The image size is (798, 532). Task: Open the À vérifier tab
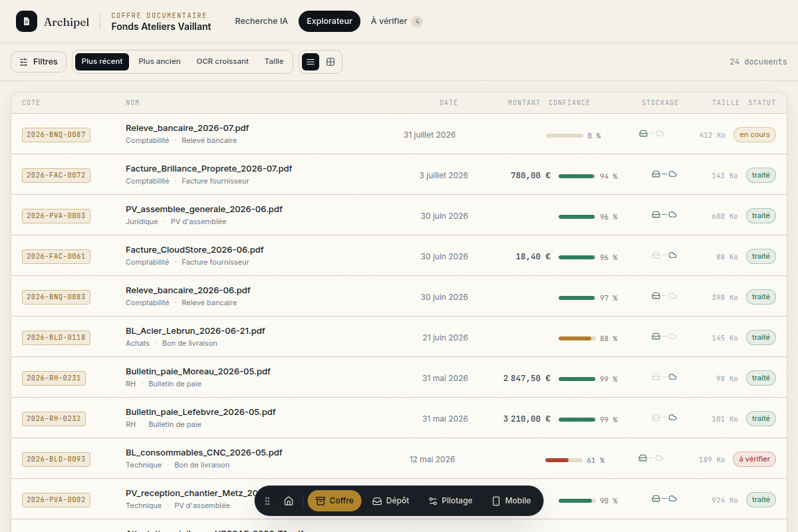tap(396, 21)
